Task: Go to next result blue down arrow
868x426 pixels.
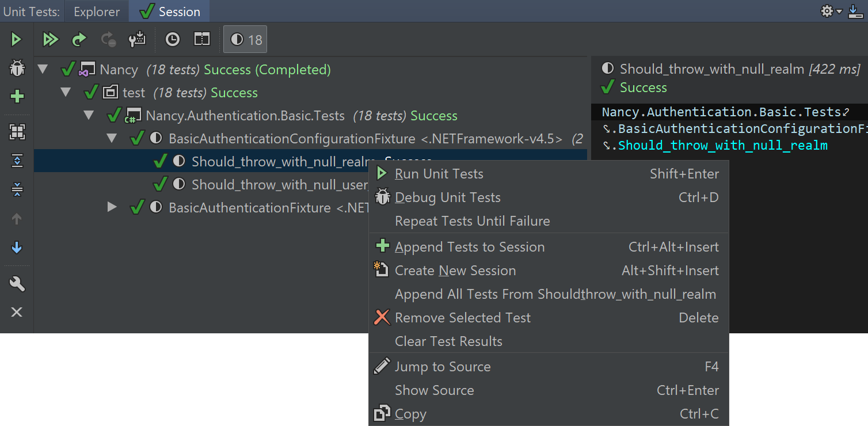Action: pos(17,248)
